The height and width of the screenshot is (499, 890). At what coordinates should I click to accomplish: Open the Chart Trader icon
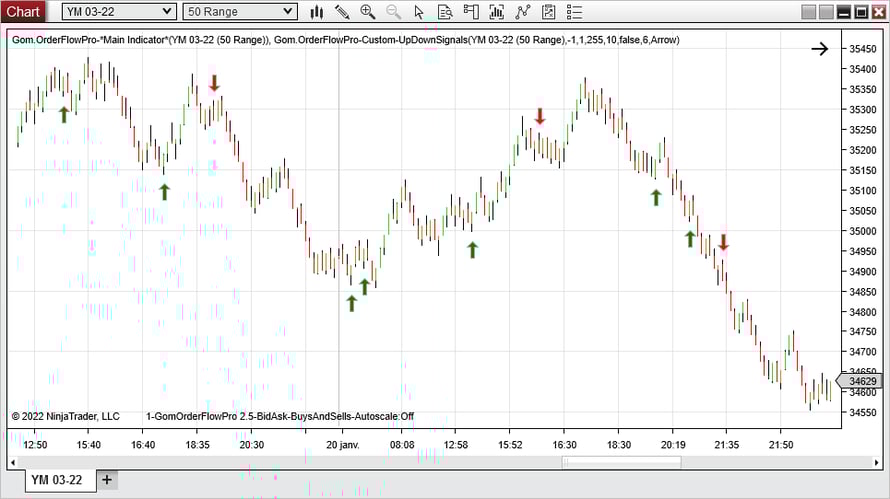(x=472, y=12)
